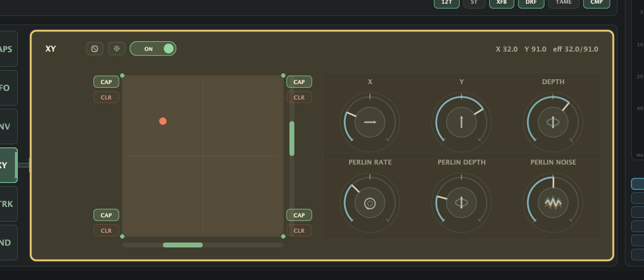Click the "XY" panel title
644x280 pixels.
coord(50,49)
